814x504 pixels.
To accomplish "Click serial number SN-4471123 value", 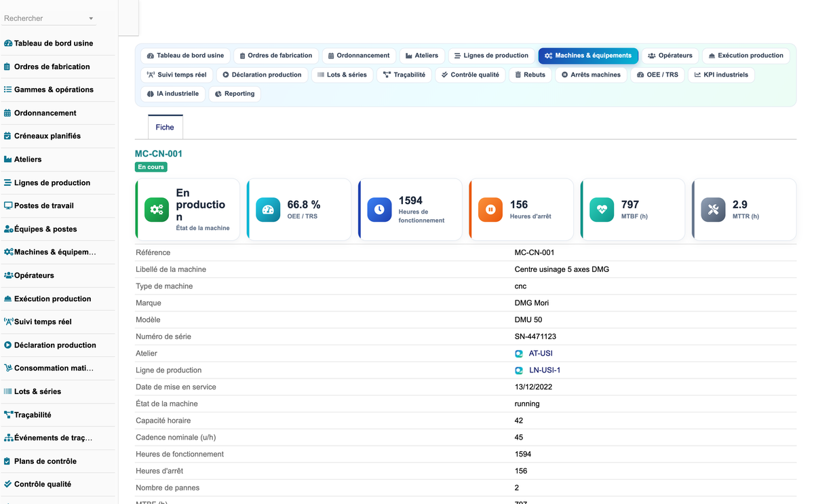I will (x=535, y=336).
